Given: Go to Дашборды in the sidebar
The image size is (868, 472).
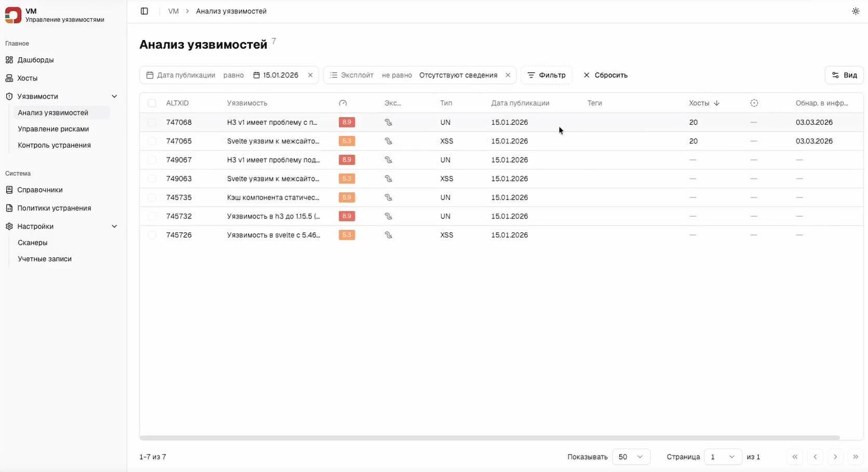Looking at the screenshot, I should 35,60.
